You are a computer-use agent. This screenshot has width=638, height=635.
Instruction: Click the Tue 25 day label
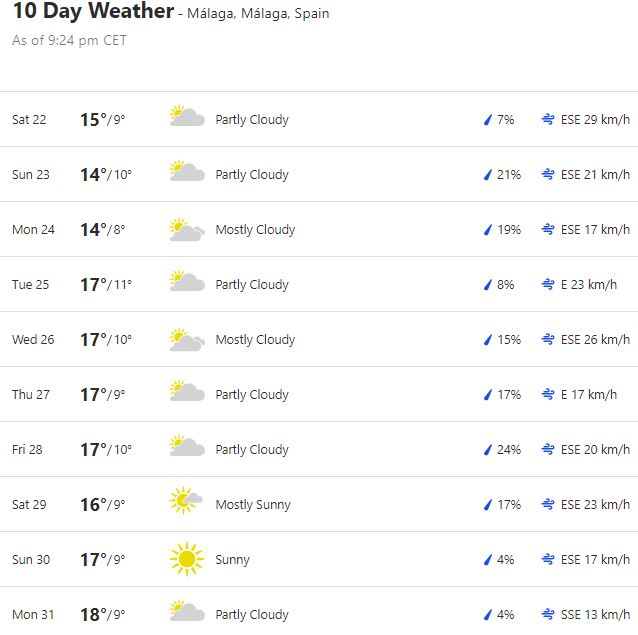coord(30,284)
